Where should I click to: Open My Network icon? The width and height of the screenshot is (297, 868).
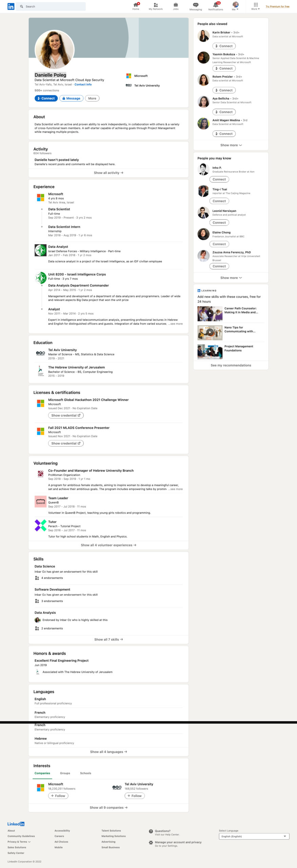[x=156, y=5]
